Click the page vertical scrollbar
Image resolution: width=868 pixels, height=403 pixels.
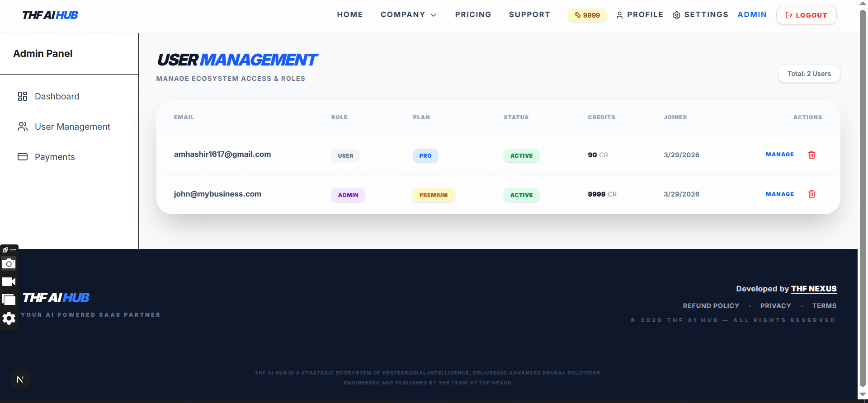863,199
